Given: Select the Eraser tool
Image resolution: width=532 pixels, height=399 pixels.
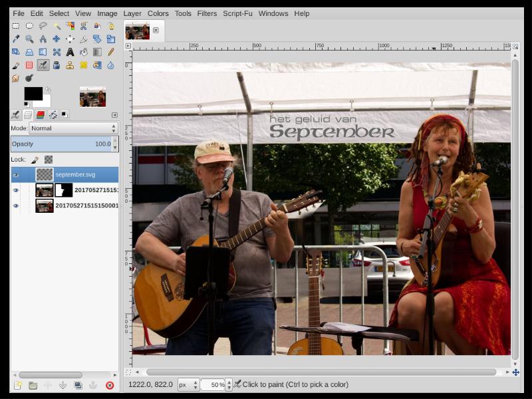Looking at the screenshot, I should coord(29,65).
